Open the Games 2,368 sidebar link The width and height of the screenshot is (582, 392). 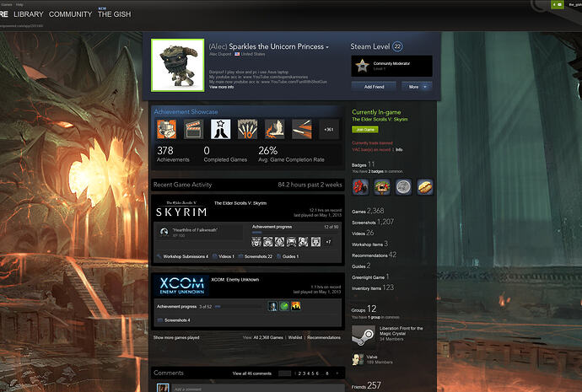click(x=368, y=211)
